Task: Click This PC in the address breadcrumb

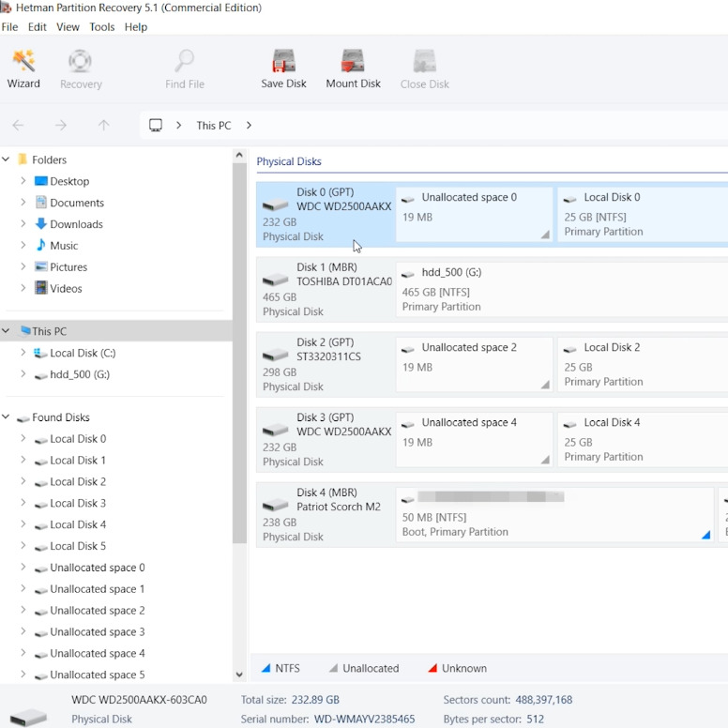Action: 214,126
